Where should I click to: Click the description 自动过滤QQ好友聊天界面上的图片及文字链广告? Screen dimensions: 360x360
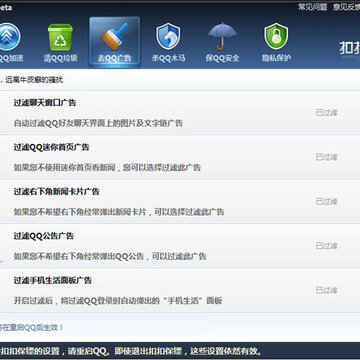[98, 123]
